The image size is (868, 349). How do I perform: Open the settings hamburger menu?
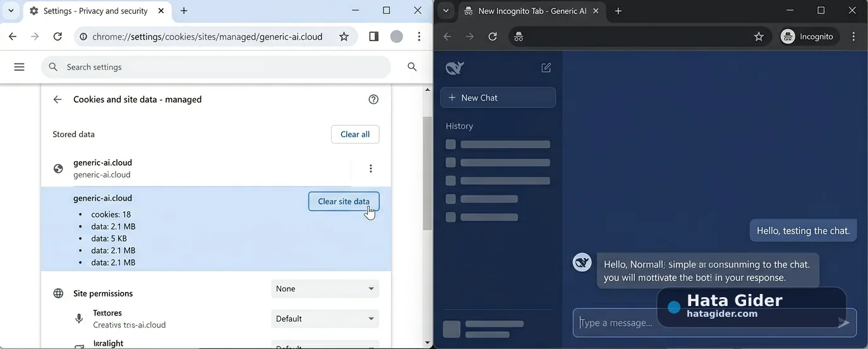click(20, 67)
